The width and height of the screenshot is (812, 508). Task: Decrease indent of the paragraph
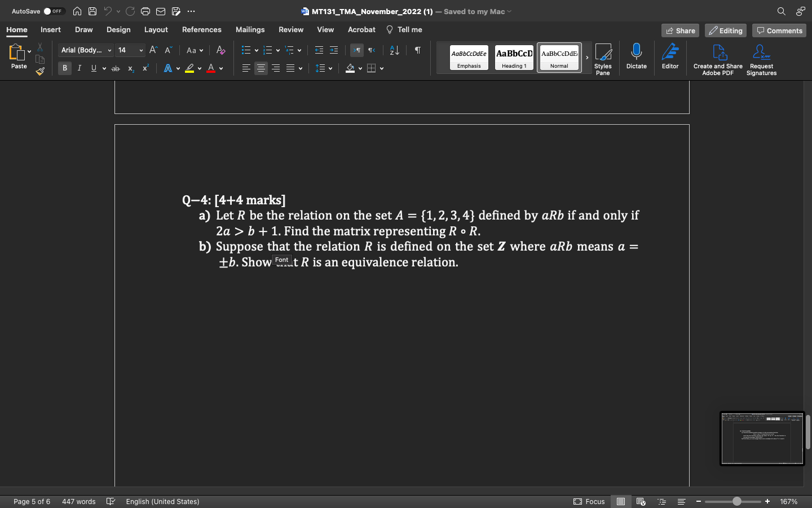(x=319, y=50)
